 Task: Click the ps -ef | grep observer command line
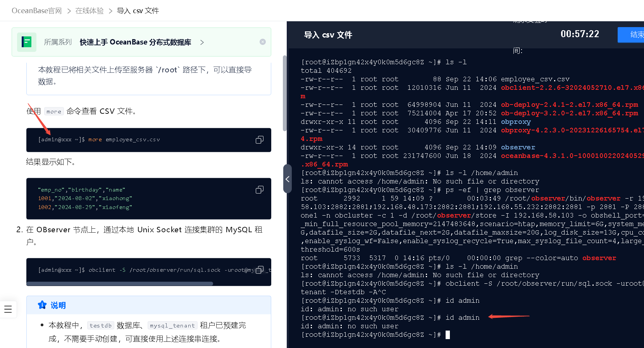[x=420, y=190]
